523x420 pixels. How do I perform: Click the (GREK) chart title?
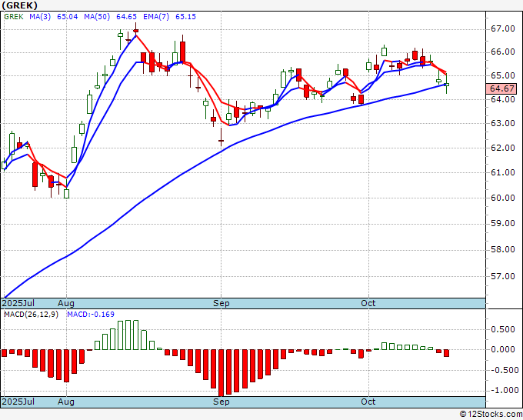coord(20,5)
